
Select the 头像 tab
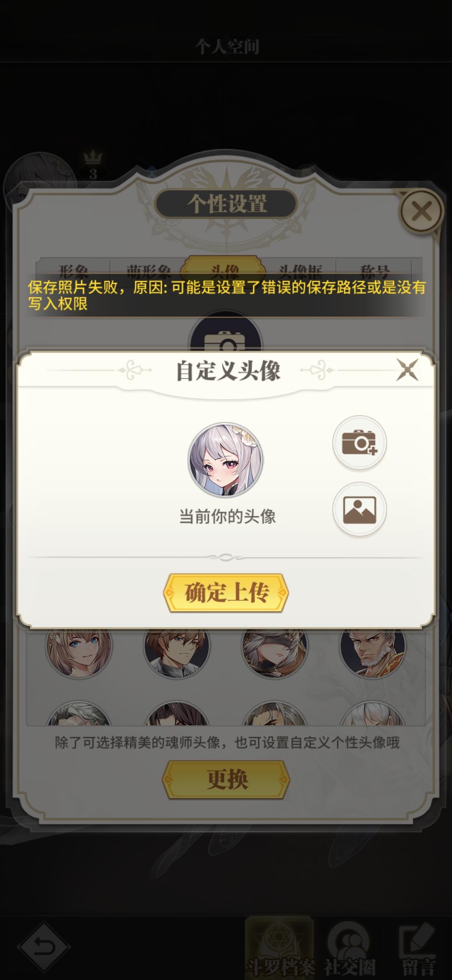point(225,269)
